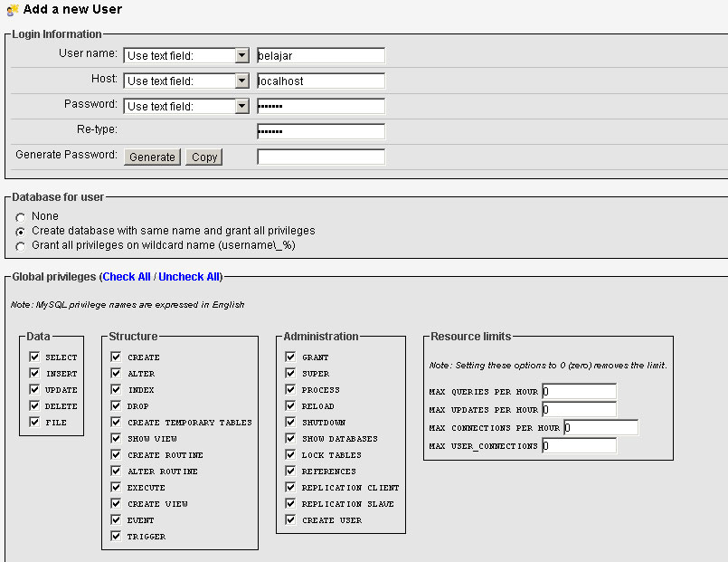Choose Grant all privileges on wildcard name

(x=21, y=246)
